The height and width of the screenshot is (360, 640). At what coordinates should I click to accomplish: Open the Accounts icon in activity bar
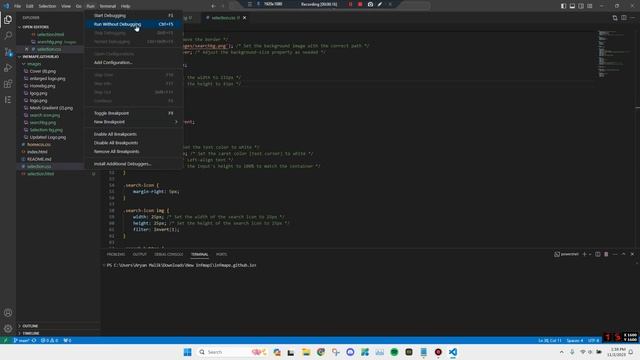(x=8, y=313)
